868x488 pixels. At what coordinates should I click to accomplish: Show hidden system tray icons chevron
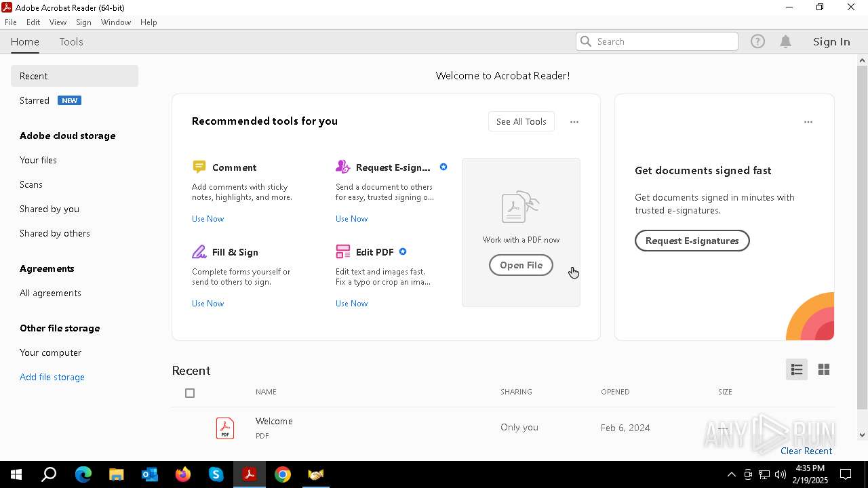pos(731,474)
